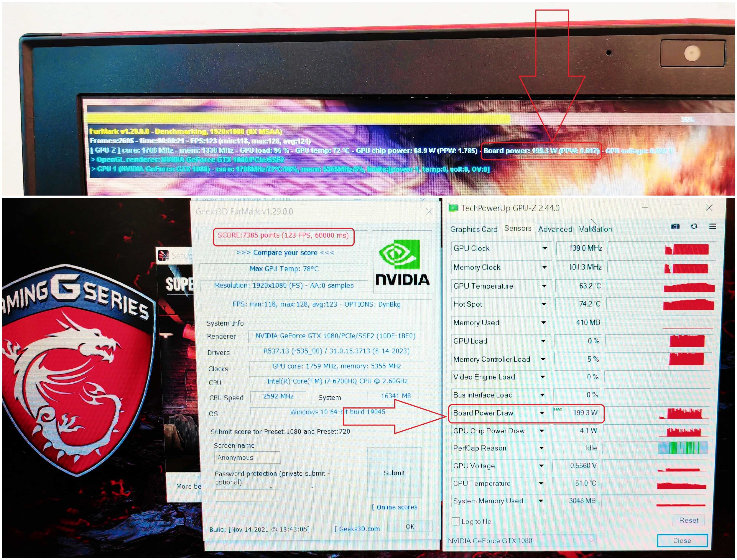Viewport: 737px width, 560px height.
Task: Click the 139.0 MHz GPU Clock value
Action: coord(585,248)
